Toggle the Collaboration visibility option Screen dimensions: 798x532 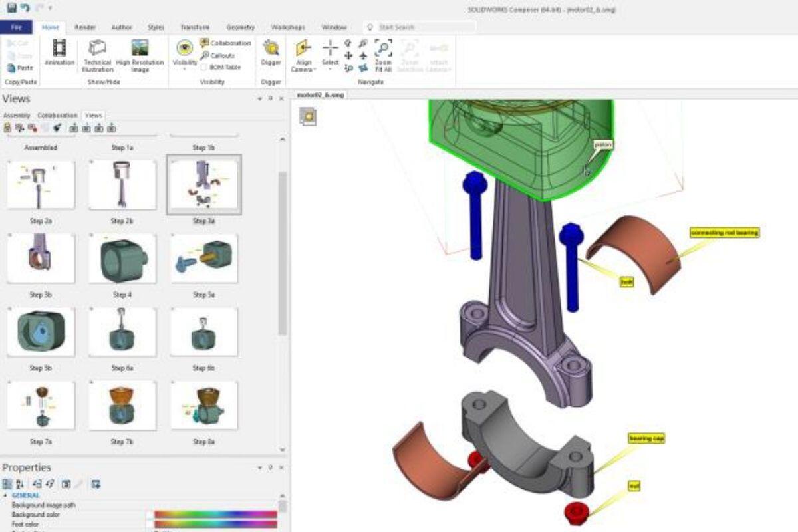point(205,43)
